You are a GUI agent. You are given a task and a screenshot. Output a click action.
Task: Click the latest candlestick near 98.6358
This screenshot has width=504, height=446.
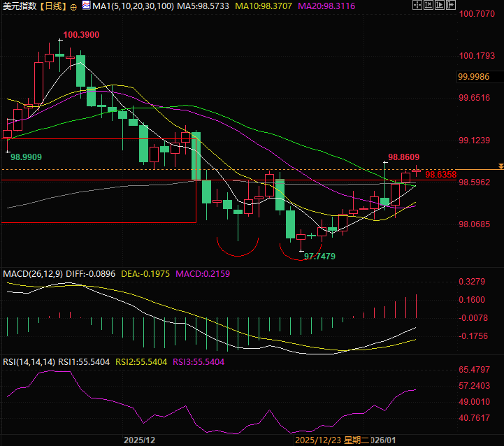coord(416,171)
